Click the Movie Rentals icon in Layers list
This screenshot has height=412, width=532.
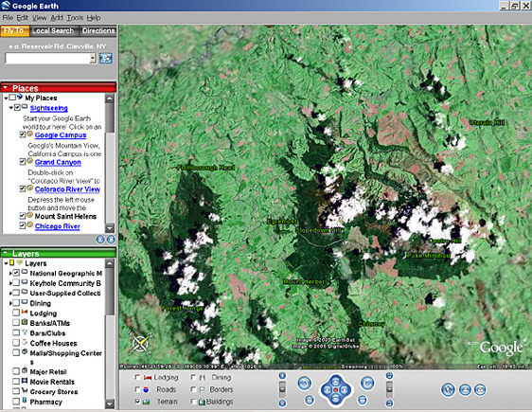tap(25, 381)
